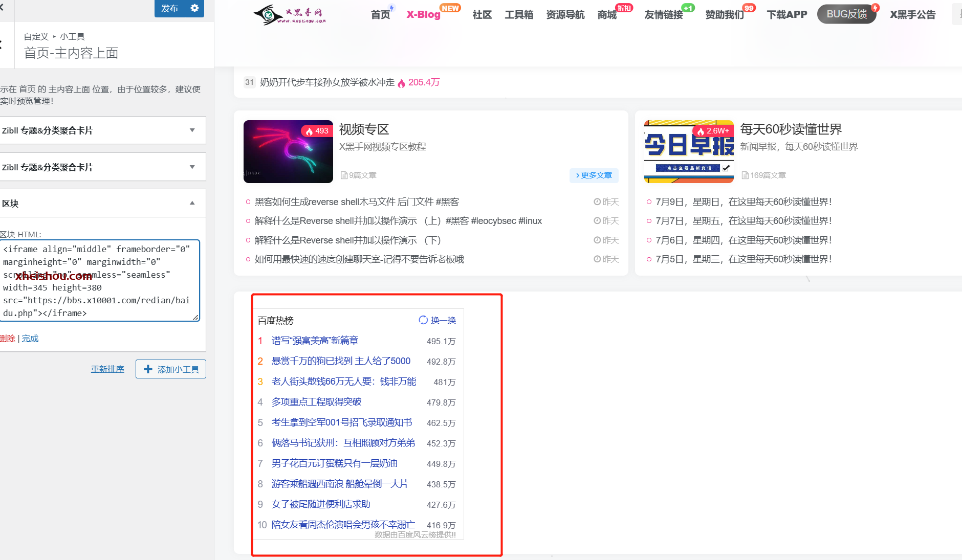The width and height of the screenshot is (962, 560).
Task: Click inside the 区块 HTML textarea
Action: [100, 281]
